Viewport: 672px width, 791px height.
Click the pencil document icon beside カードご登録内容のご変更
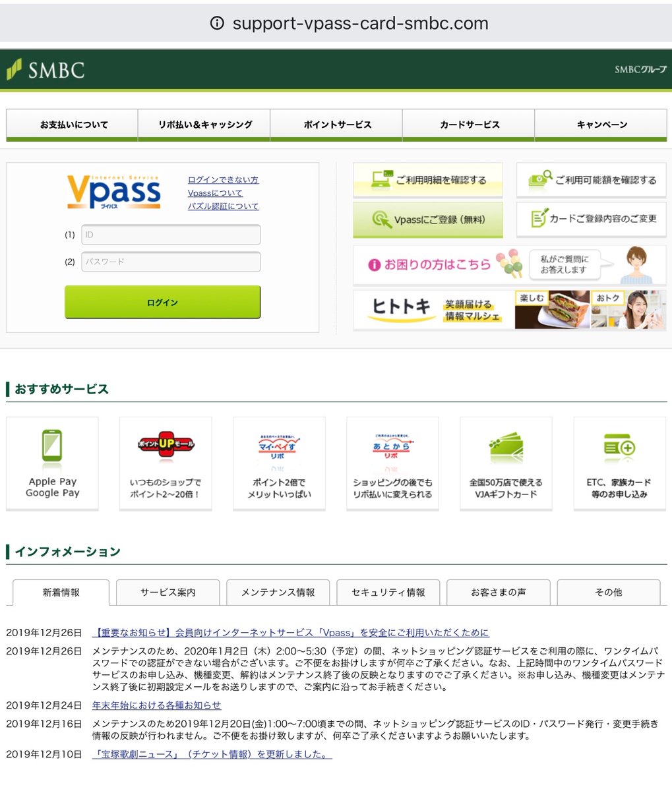coord(539,218)
